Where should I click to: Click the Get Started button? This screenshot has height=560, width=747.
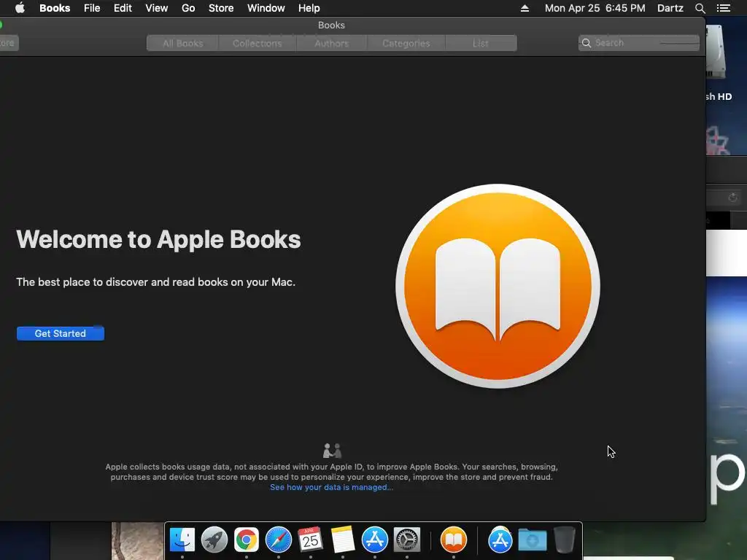[x=61, y=333]
